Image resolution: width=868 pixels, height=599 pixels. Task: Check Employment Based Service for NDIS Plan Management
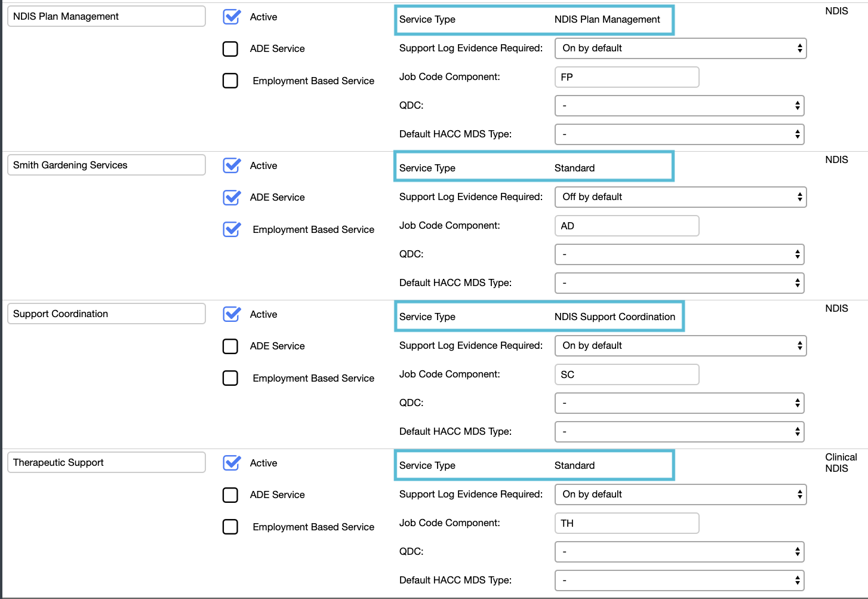click(x=230, y=80)
